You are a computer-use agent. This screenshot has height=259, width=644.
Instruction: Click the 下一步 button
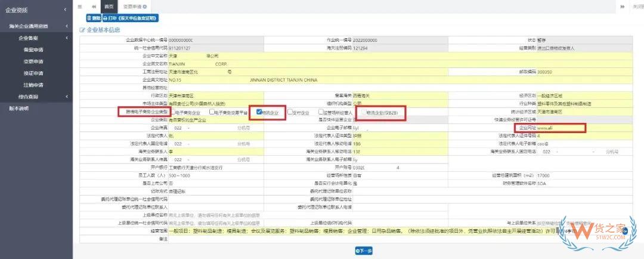(x=364, y=251)
